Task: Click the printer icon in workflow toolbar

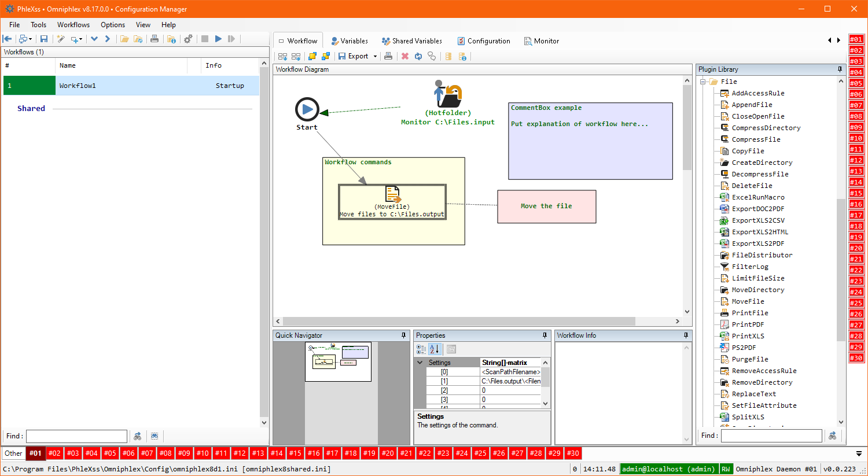Action: (x=388, y=56)
